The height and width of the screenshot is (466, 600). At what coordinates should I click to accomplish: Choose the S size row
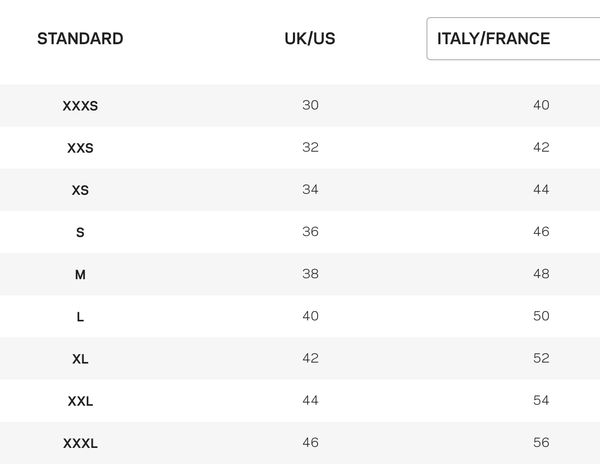(80, 232)
